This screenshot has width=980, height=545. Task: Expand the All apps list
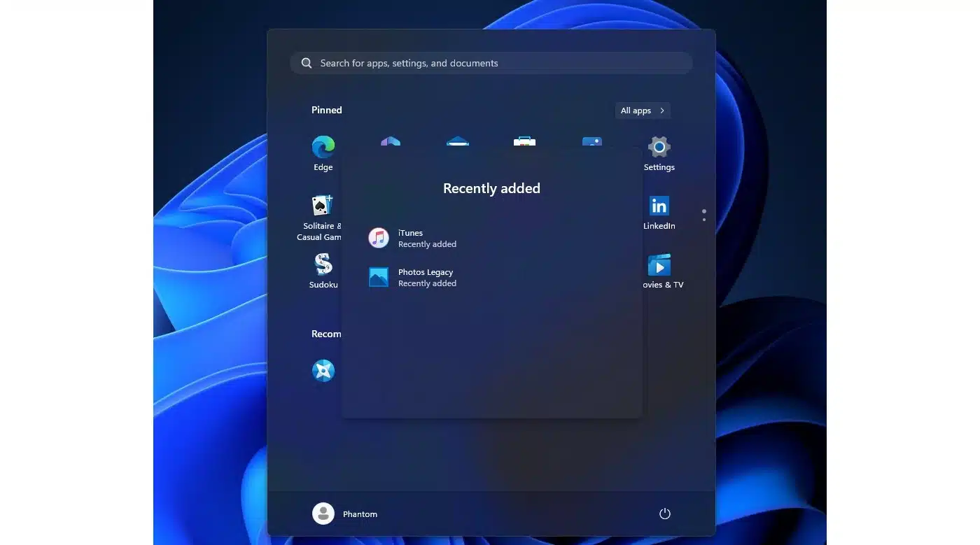[642, 111]
